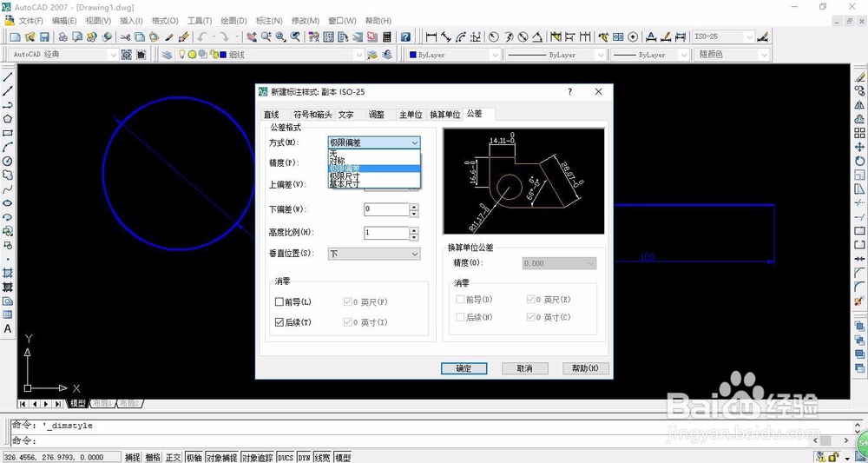The height and width of the screenshot is (463, 868).
Task: Select the Radius dimension tool
Action: 493,37
